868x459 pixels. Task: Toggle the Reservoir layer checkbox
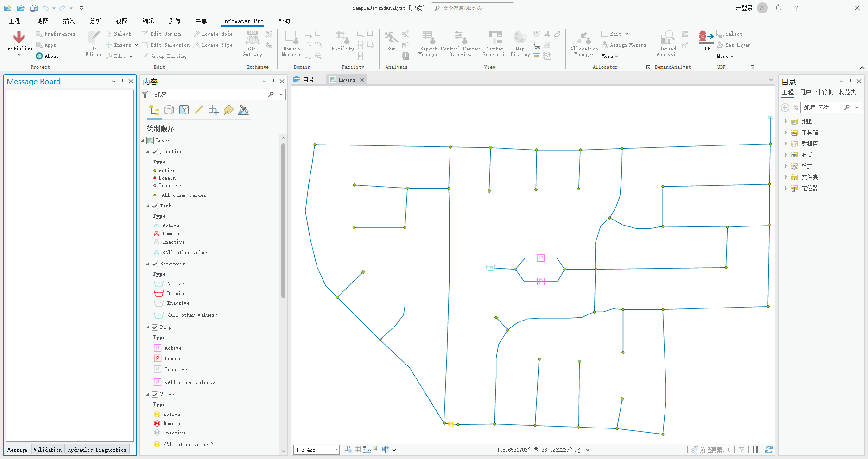pyautogui.click(x=155, y=264)
